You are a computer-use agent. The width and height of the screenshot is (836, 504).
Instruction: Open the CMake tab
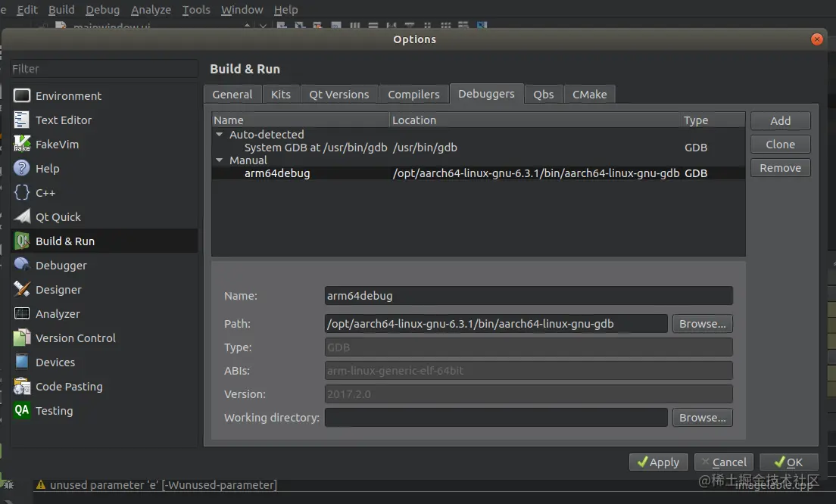point(590,95)
